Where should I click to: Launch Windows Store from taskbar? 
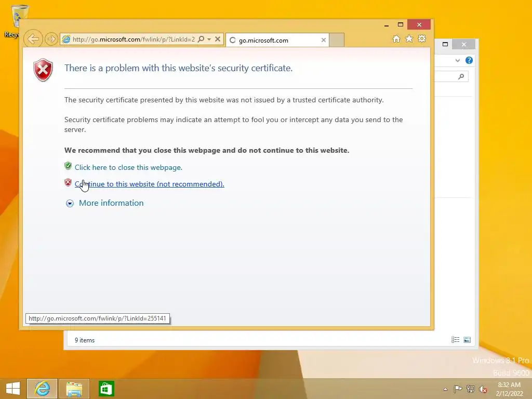(106, 389)
